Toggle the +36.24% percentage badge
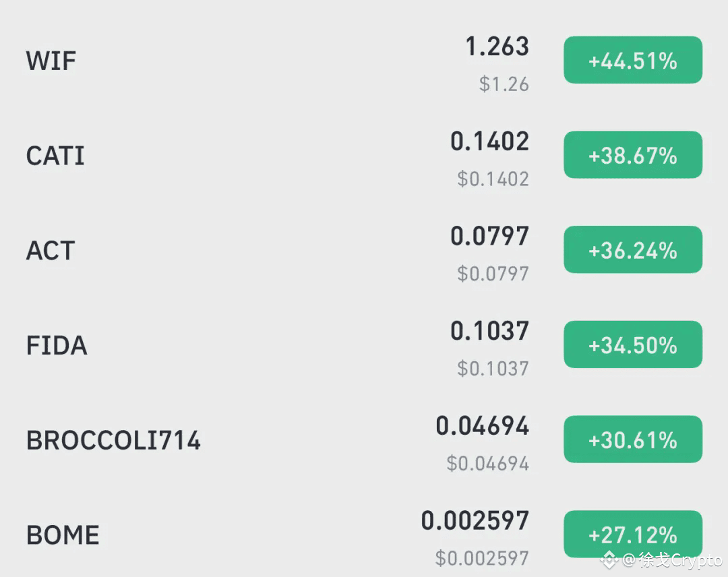Screen dimensions: 728x577 [x=633, y=249]
